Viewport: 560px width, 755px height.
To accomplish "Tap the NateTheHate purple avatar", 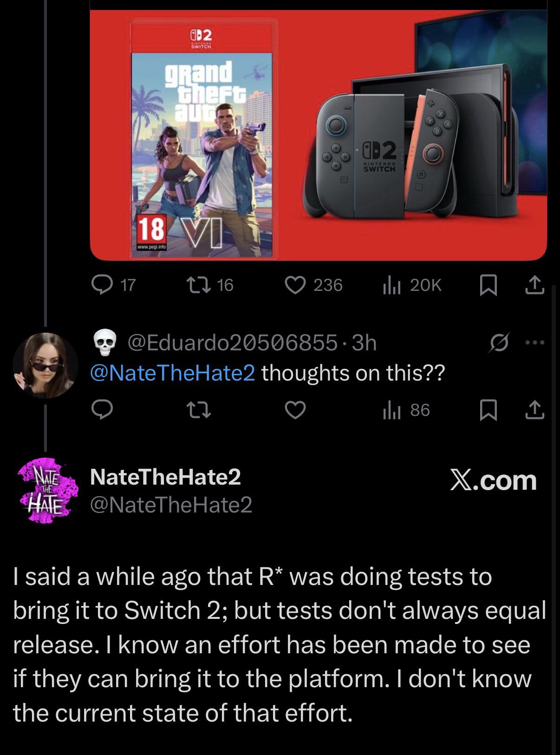I will point(45,491).
